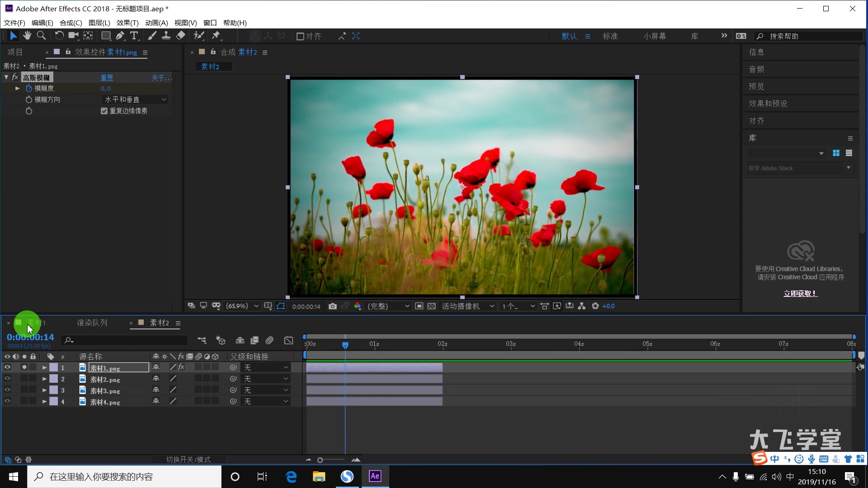Screen dimensions: 868x488
Task: Select the Zoom magnifier tool
Action: pos(41,36)
